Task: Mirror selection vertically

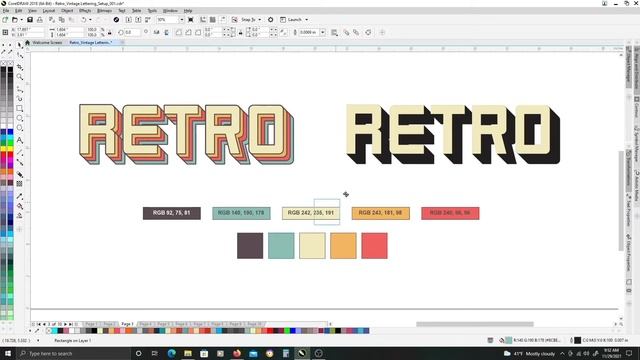Action: (x=166, y=32)
